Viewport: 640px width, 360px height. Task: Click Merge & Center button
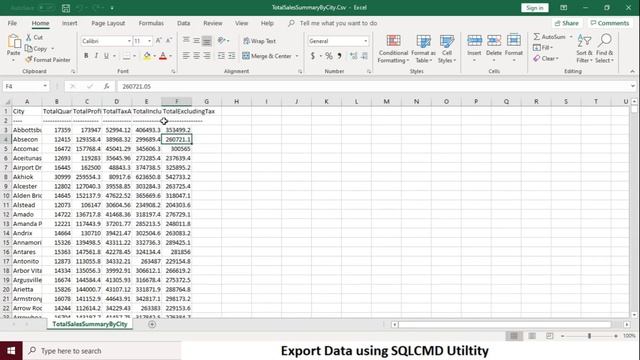point(267,56)
